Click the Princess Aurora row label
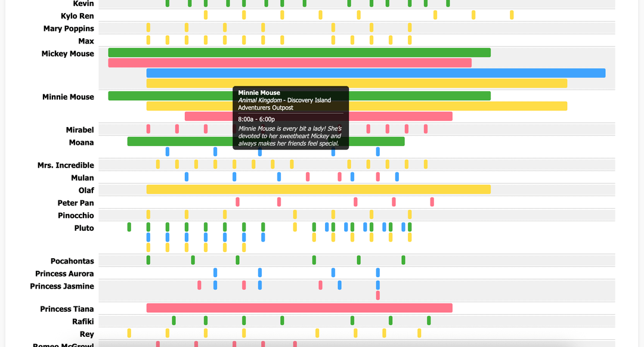The height and width of the screenshot is (347, 644). coord(64,274)
